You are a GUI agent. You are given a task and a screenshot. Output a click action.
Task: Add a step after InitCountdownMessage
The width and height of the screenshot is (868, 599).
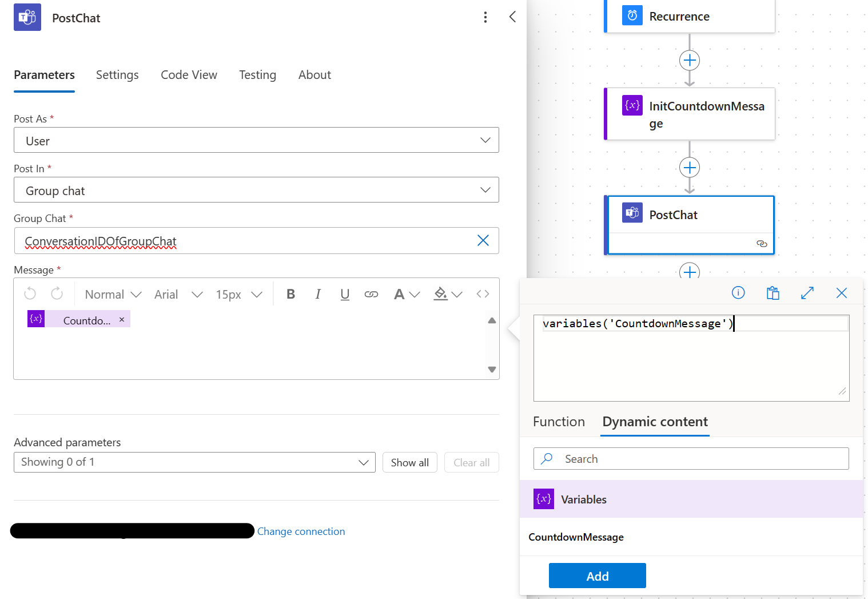690,168
